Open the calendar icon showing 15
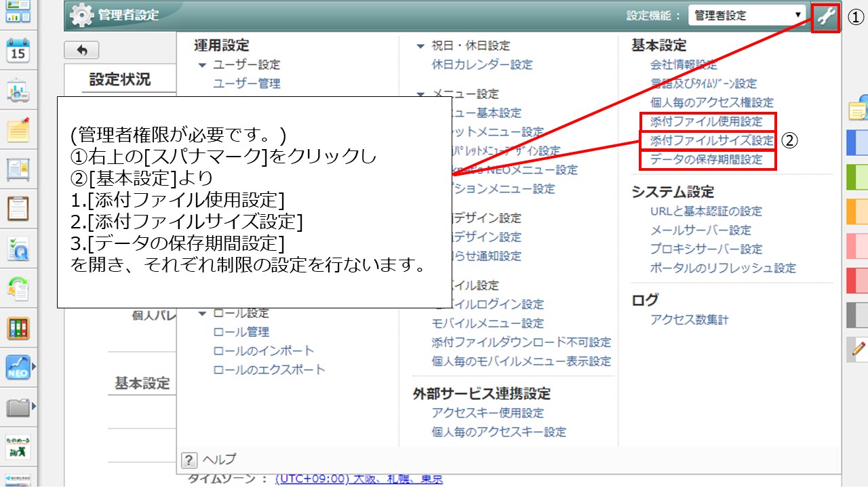This screenshot has width=868, height=488. [18, 51]
